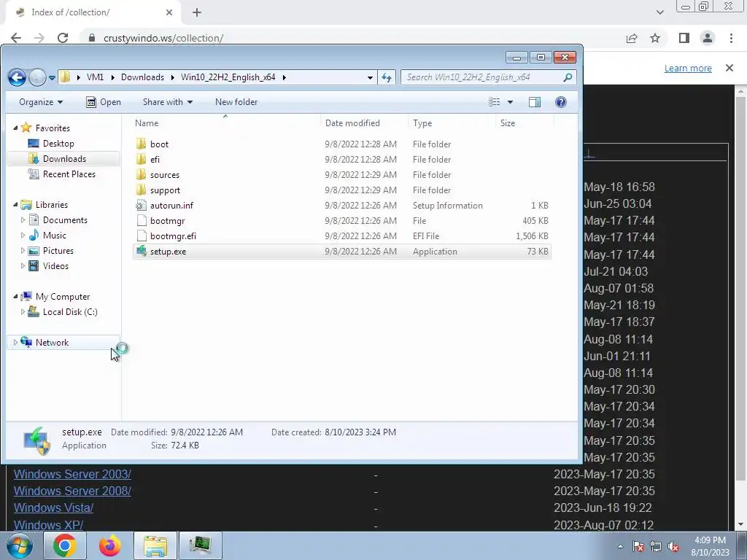
Task: Click the Windows Start orb
Action: pos(18,545)
